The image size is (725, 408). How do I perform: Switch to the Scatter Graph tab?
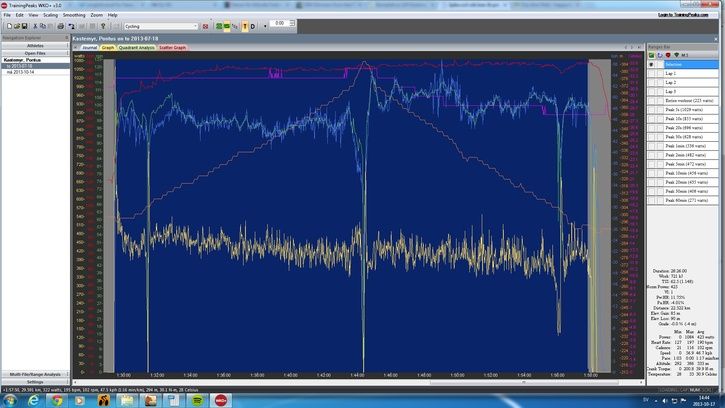(x=173, y=47)
